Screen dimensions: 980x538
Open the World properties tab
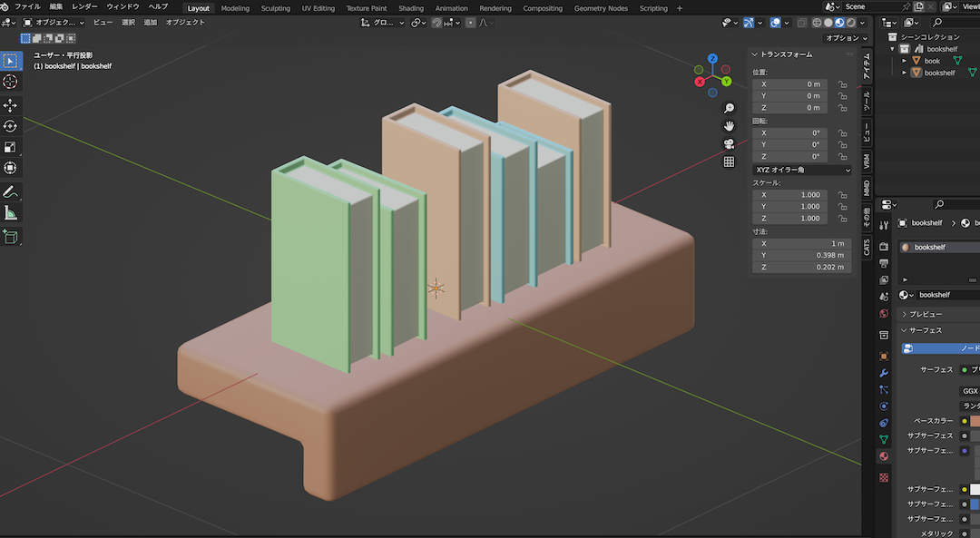coord(884,314)
